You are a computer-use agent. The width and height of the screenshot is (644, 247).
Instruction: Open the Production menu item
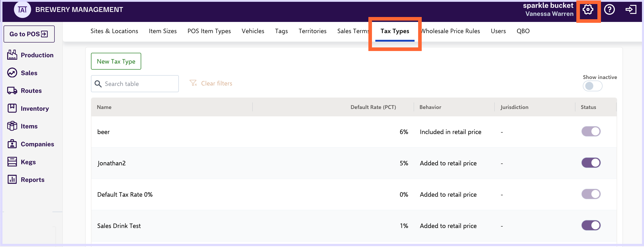click(37, 55)
